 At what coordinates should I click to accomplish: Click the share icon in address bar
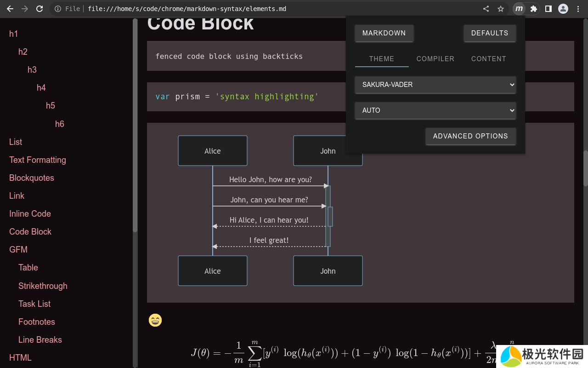click(x=486, y=9)
